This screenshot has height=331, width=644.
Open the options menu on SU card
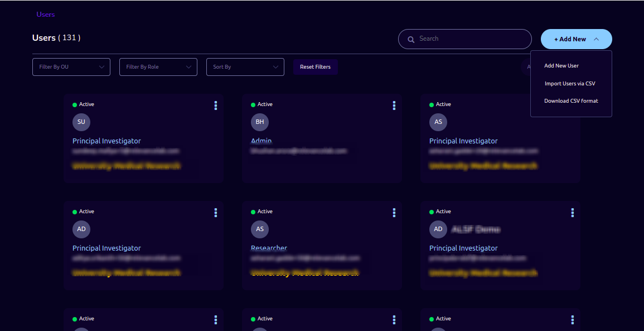pyautogui.click(x=216, y=105)
